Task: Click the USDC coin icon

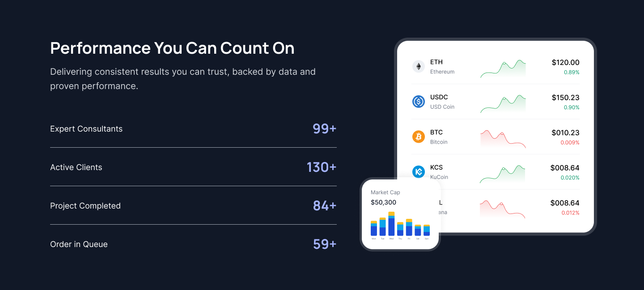Action: click(419, 102)
